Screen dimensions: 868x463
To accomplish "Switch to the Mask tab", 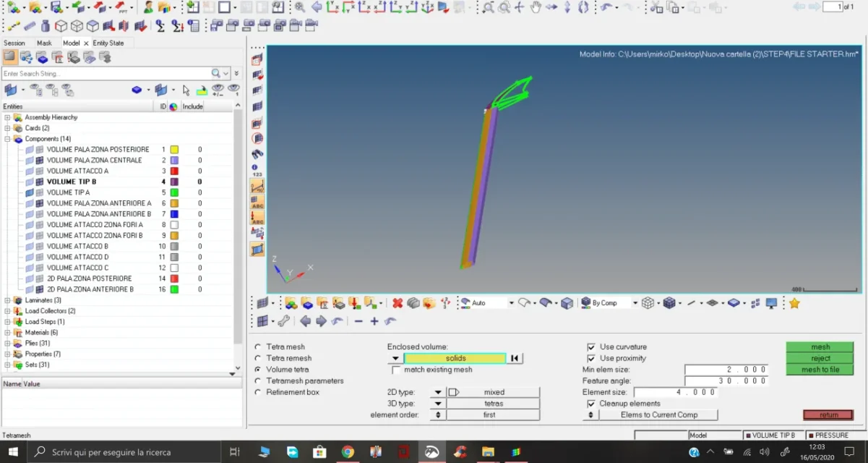I will click(45, 43).
